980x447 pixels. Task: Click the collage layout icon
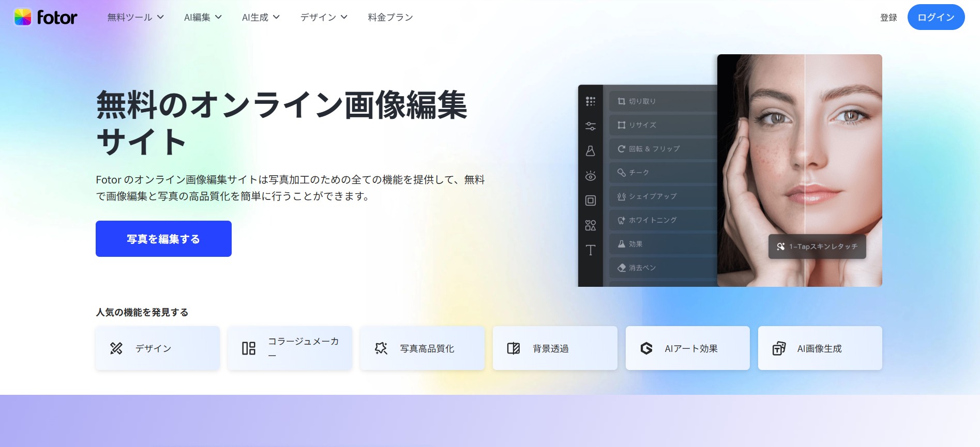point(249,348)
